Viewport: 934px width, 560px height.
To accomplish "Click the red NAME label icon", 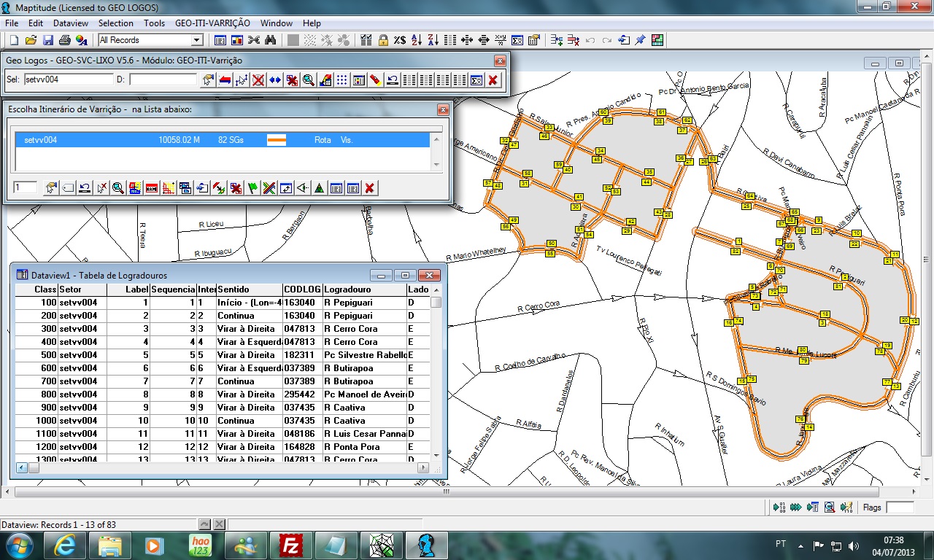I will coord(152,188).
